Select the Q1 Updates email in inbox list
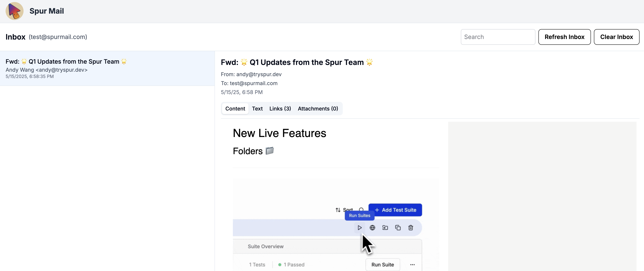 click(x=107, y=68)
